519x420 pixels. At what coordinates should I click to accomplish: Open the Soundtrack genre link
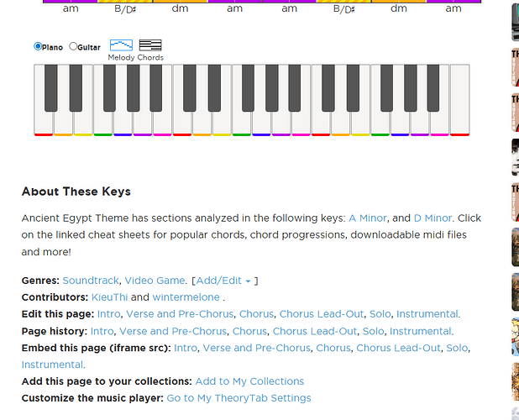[91, 281]
